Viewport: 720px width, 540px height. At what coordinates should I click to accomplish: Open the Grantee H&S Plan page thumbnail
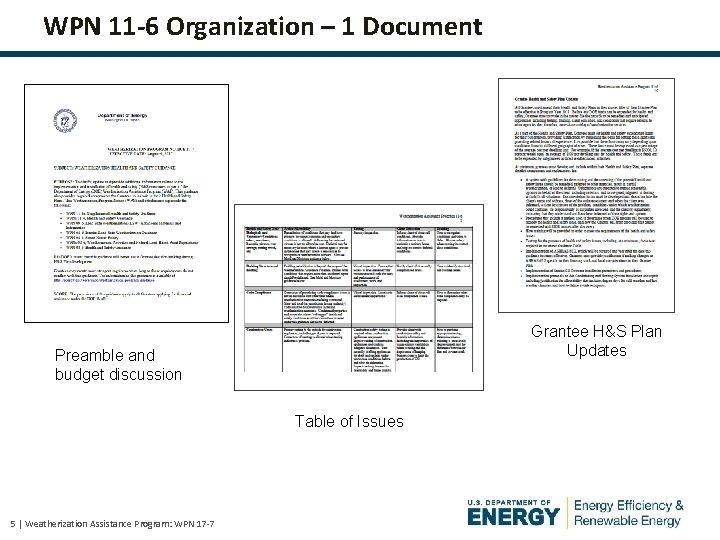pos(586,195)
